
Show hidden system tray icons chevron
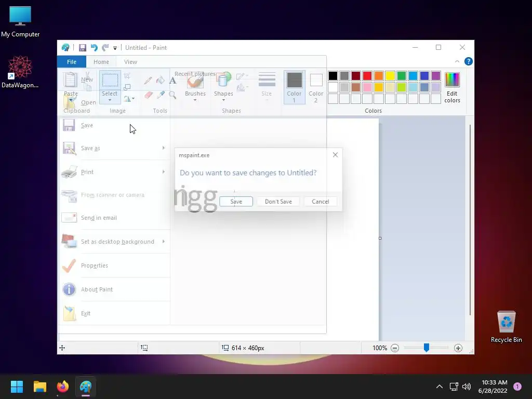(439, 387)
